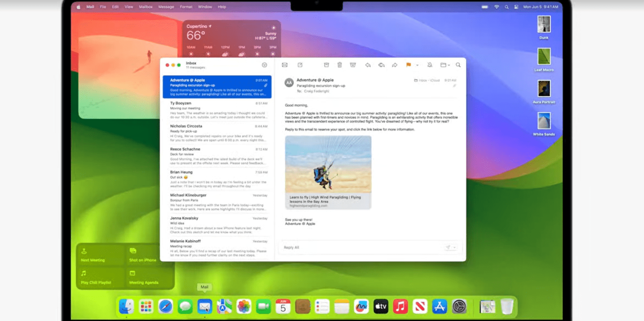The width and height of the screenshot is (644, 321).
Task: Open Brian Heung's Out sick email
Action: [217, 179]
